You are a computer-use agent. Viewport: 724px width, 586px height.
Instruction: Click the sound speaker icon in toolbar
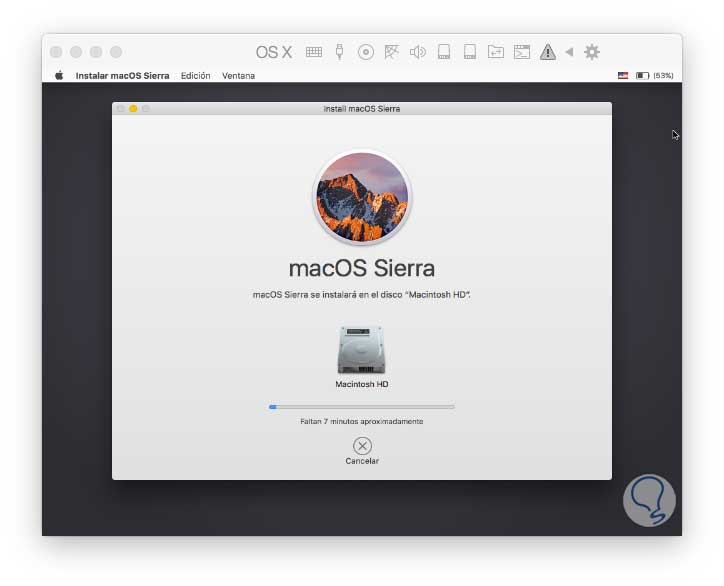[418, 52]
